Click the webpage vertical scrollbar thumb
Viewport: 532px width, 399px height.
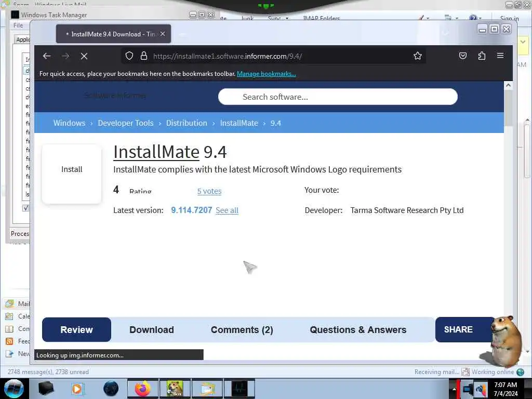coord(508,107)
